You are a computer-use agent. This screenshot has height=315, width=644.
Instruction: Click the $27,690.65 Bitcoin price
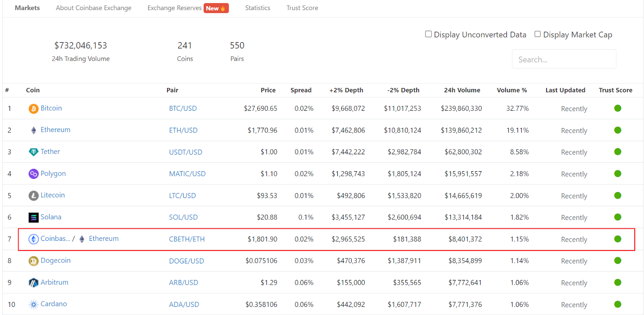point(260,108)
